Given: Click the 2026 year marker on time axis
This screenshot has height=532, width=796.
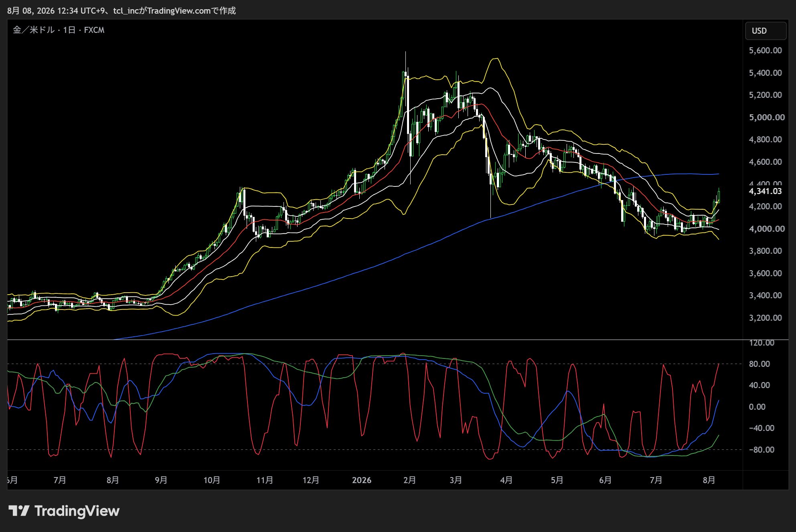Looking at the screenshot, I should pyautogui.click(x=362, y=480).
